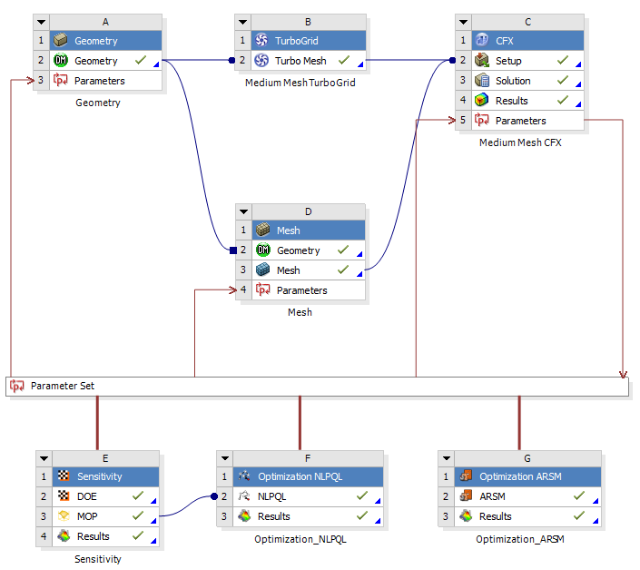Click the Solution icon in CFX system
Screen dimensions: 640x570
pyautogui.click(x=482, y=81)
